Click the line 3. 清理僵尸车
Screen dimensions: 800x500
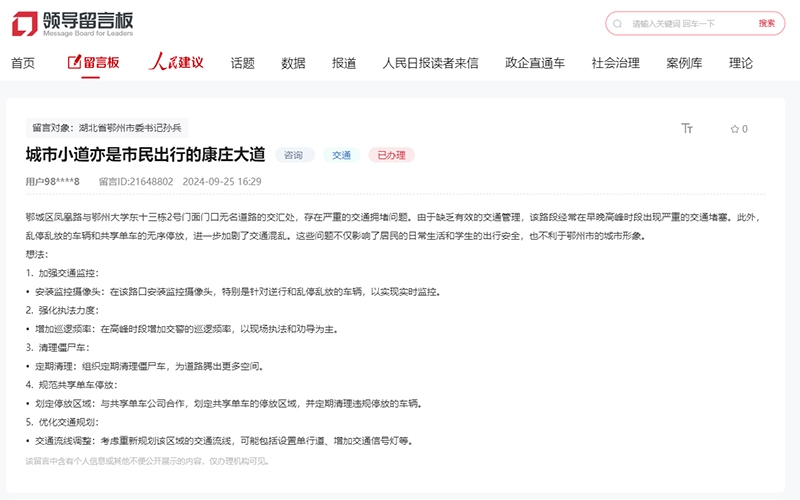(58, 347)
